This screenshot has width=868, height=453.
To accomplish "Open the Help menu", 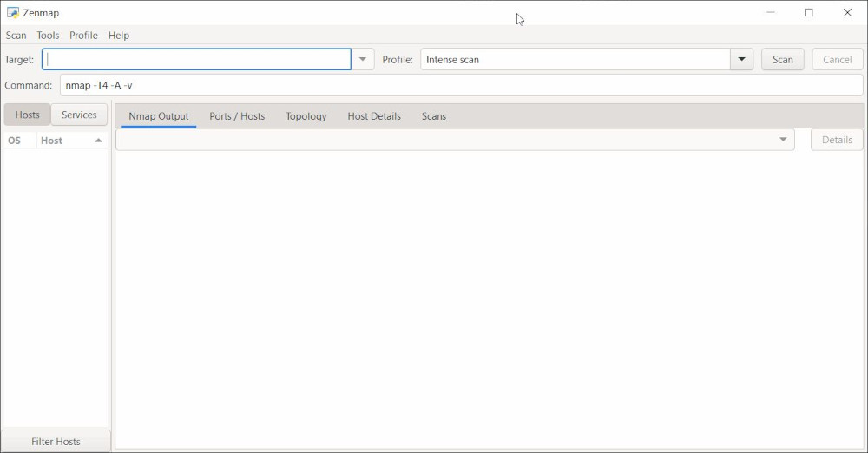I will [118, 36].
